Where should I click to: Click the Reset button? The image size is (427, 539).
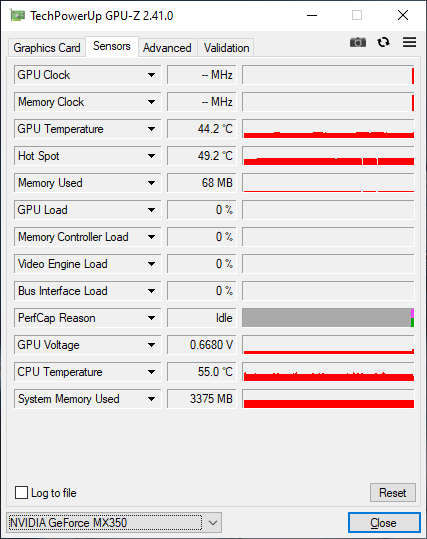[x=393, y=493]
